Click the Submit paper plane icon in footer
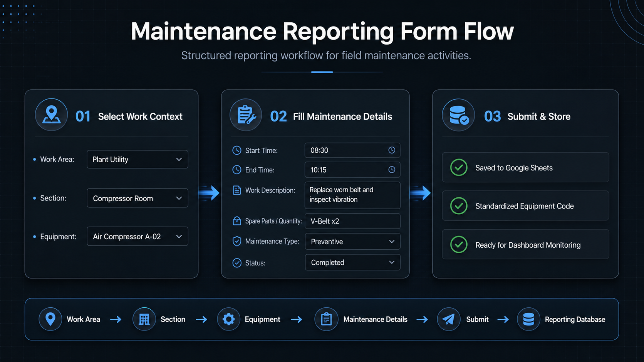The height and width of the screenshot is (362, 644). coord(449,319)
